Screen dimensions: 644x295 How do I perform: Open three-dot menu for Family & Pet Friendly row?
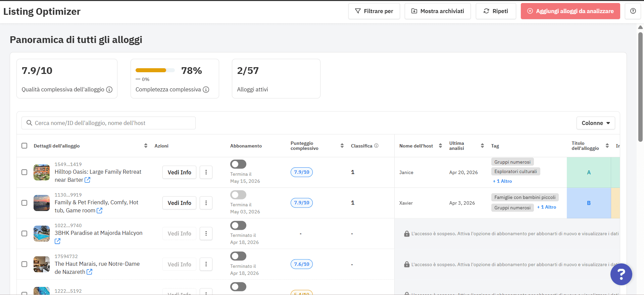[x=206, y=203]
